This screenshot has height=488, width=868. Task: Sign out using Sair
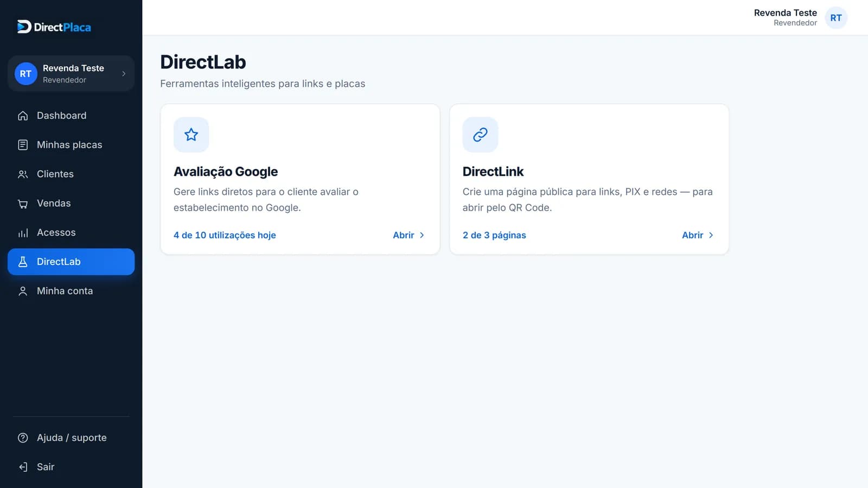click(x=71, y=467)
